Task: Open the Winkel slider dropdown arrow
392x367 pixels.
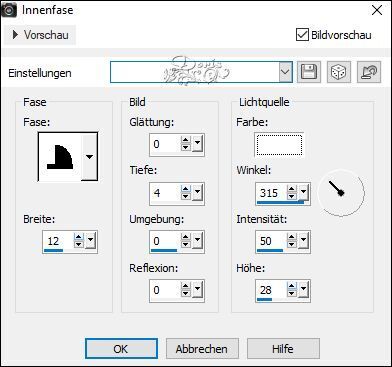Action: click(x=303, y=192)
